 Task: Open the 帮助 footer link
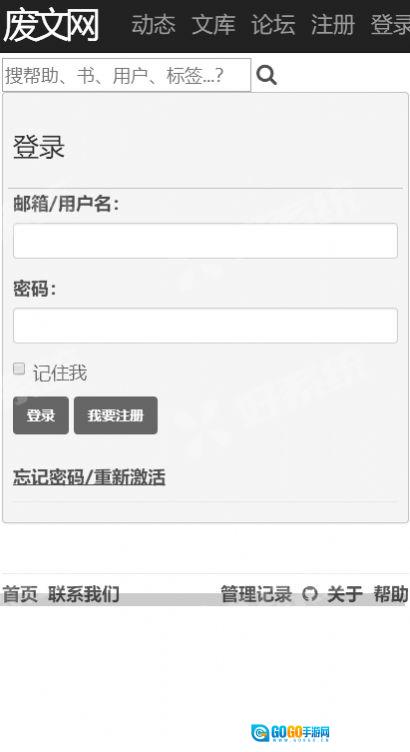[x=391, y=594]
